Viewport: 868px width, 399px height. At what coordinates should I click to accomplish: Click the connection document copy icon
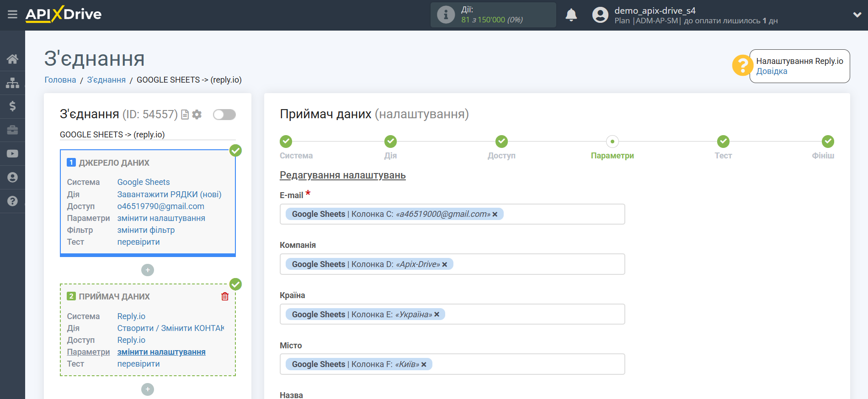(x=185, y=115)
